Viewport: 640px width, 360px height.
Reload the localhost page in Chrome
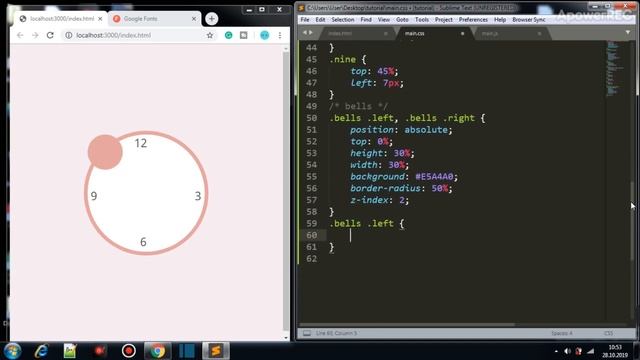tap(50, 36)
